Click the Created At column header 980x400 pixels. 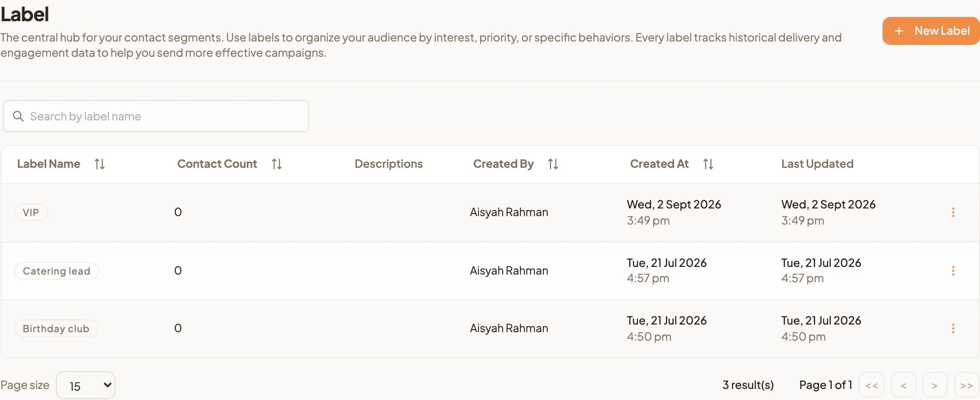(660, 164)
